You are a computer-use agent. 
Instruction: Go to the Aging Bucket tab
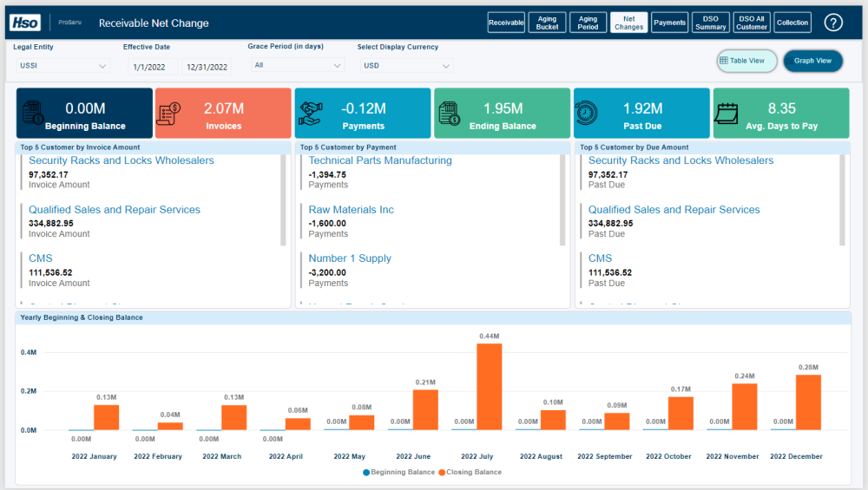coord(547,23)
